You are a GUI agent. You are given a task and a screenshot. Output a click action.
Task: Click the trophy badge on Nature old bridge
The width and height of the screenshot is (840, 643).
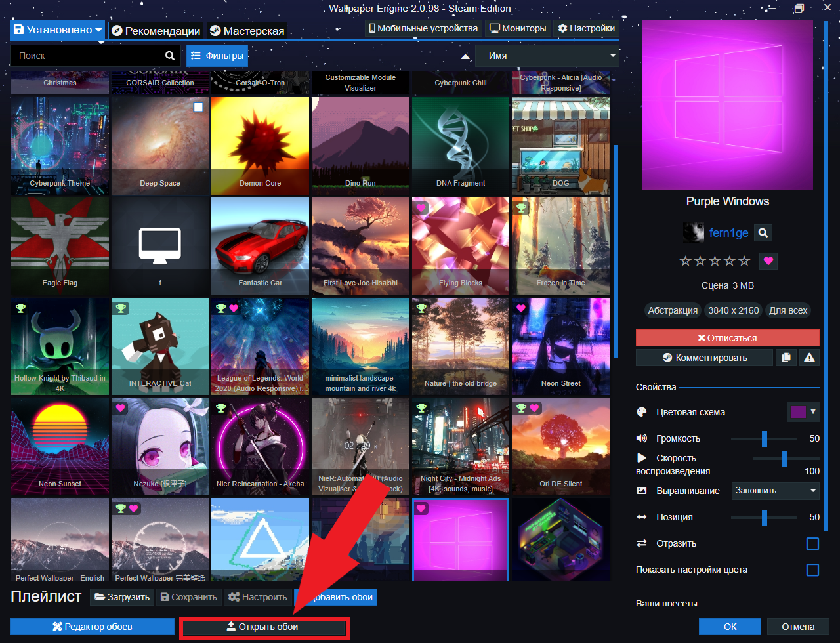(x=421, y=308)
